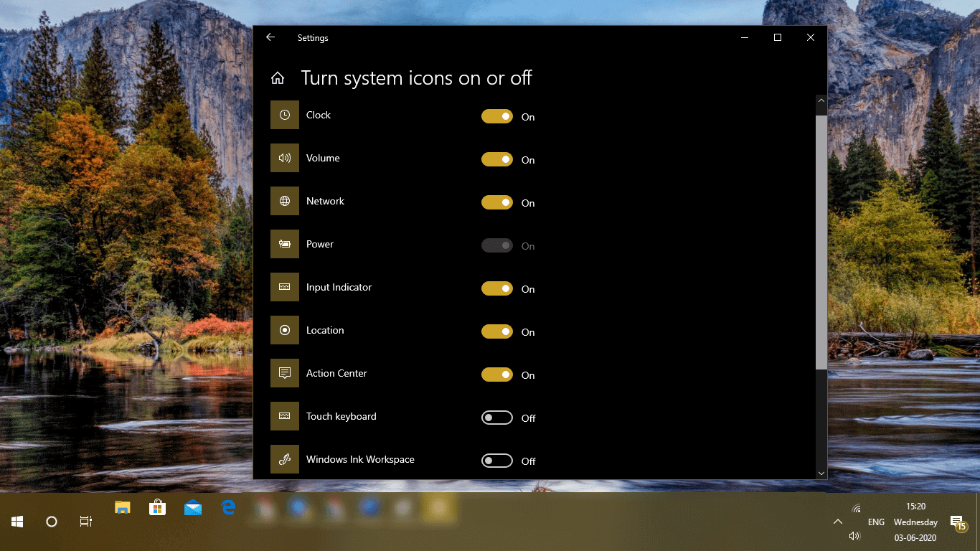Viewport: 980px width, 551px height.
Task: Click the back arrow in Settings
Action: [270, 37]
